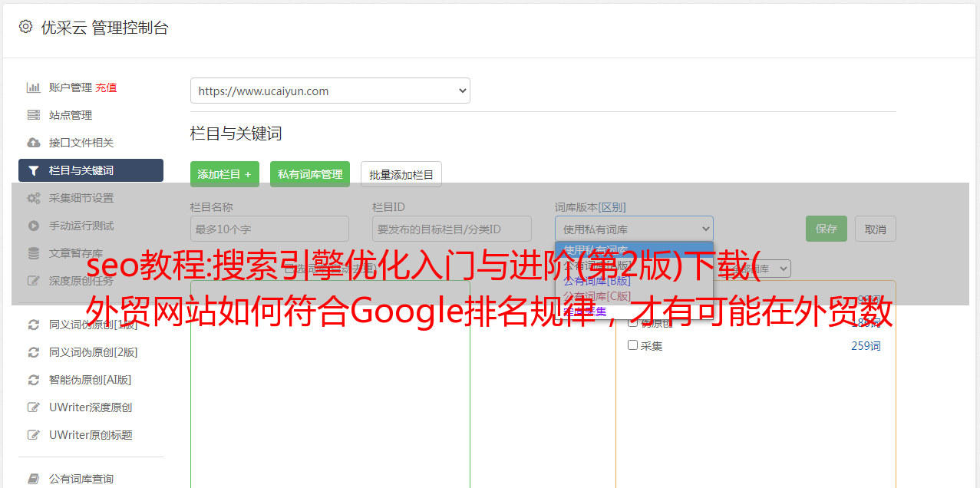
Task: Click the refresh icon for 同义词伪原创[2版]
Action: (x=33, y=352)
